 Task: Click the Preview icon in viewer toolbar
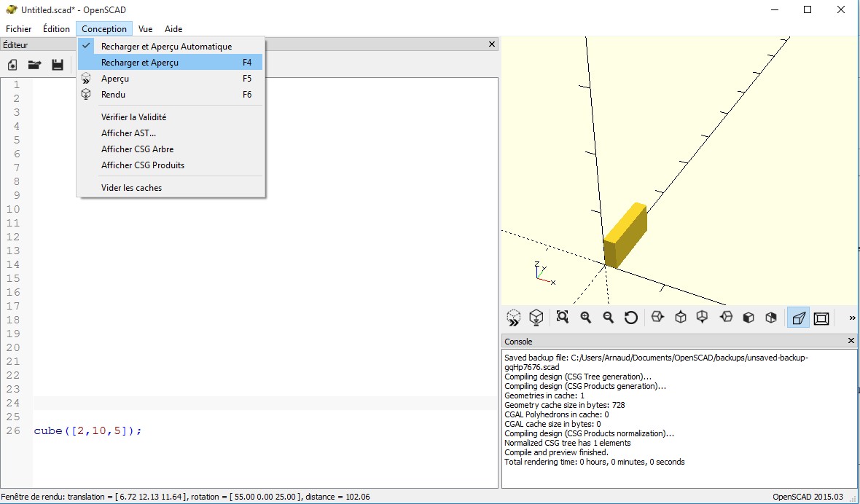(513, 318)
